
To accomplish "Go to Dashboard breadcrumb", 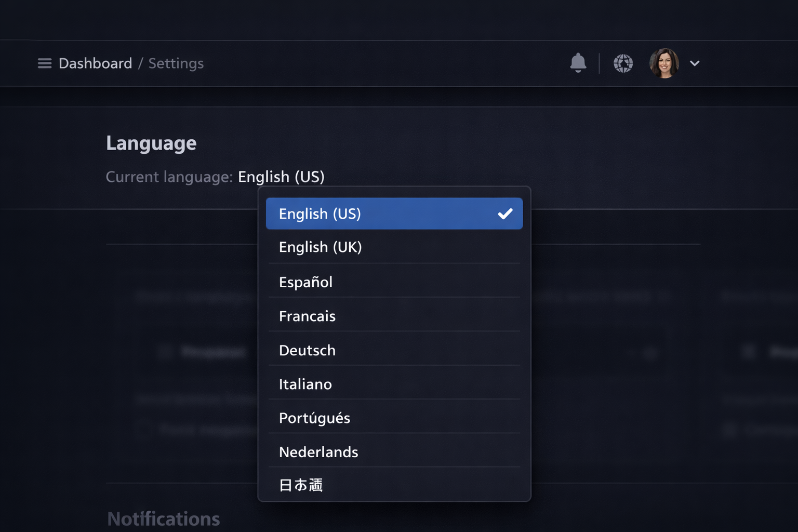I will pos(95,63).
